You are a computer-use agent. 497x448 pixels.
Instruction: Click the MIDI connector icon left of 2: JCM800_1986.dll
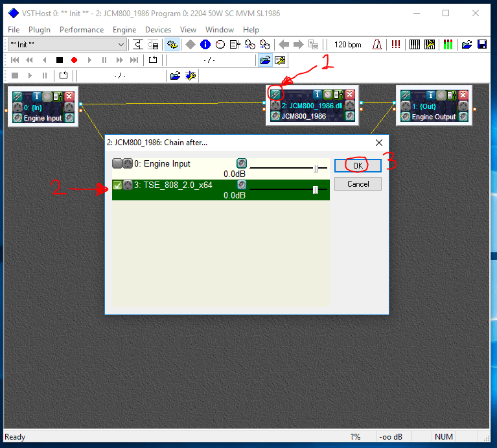(275, 105)
